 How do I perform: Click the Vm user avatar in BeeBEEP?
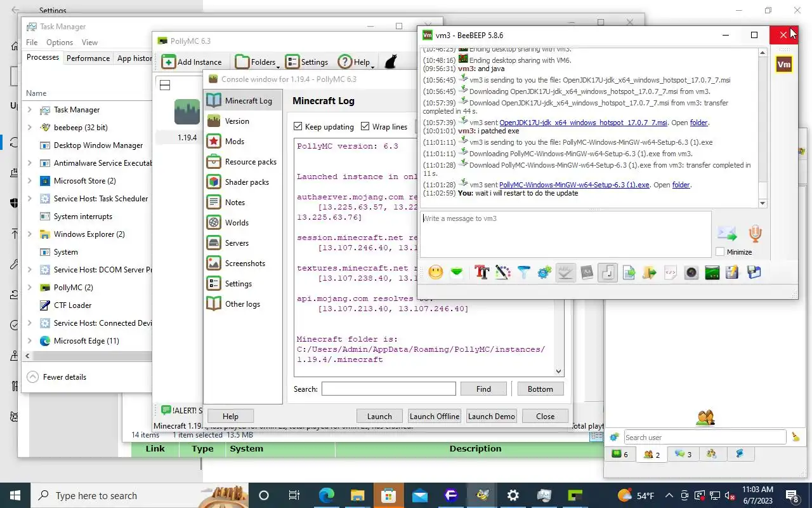click(x=784, y=64)
